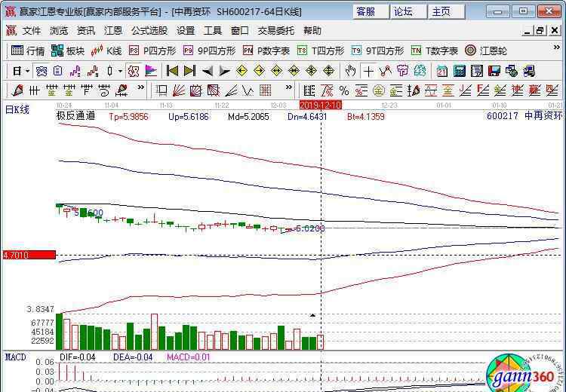Click the 5.0200 price label on chart
Viewport: 566px width, 392px height.
309,228
